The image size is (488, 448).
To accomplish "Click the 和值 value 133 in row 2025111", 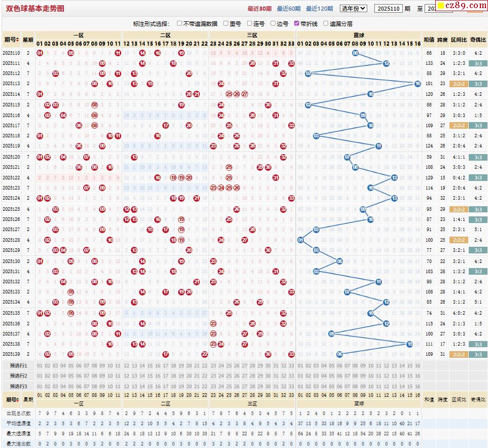I will click(x=429, y=63).
